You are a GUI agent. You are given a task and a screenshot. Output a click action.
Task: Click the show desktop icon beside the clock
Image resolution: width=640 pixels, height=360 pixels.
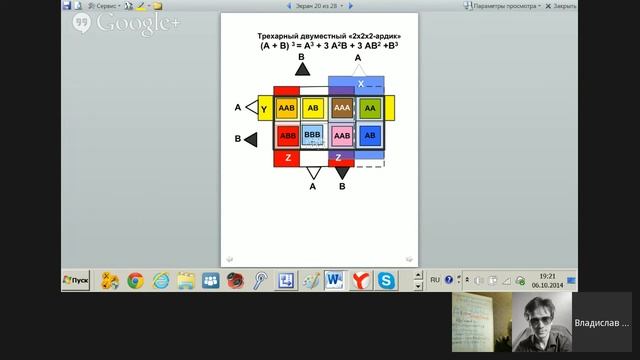571,280
